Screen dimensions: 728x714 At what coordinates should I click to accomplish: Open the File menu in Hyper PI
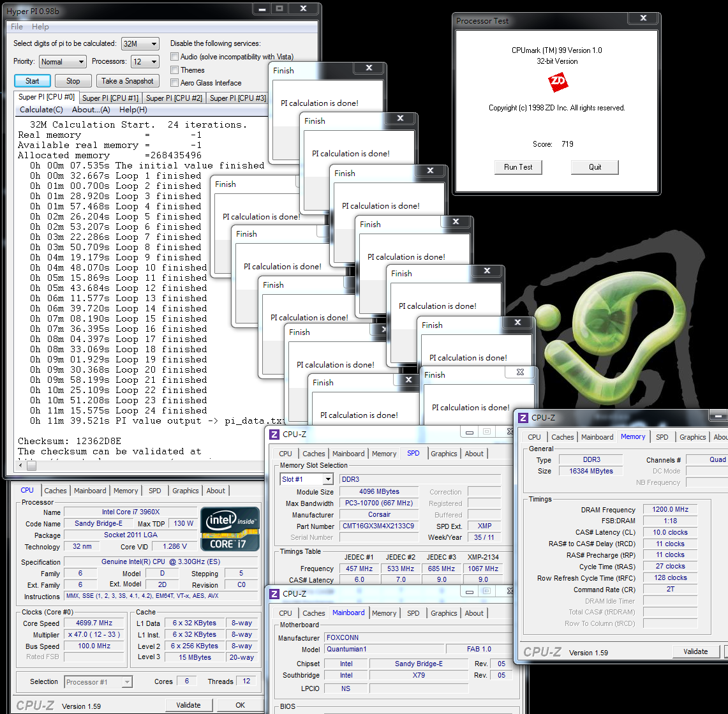tap(17, 27)
